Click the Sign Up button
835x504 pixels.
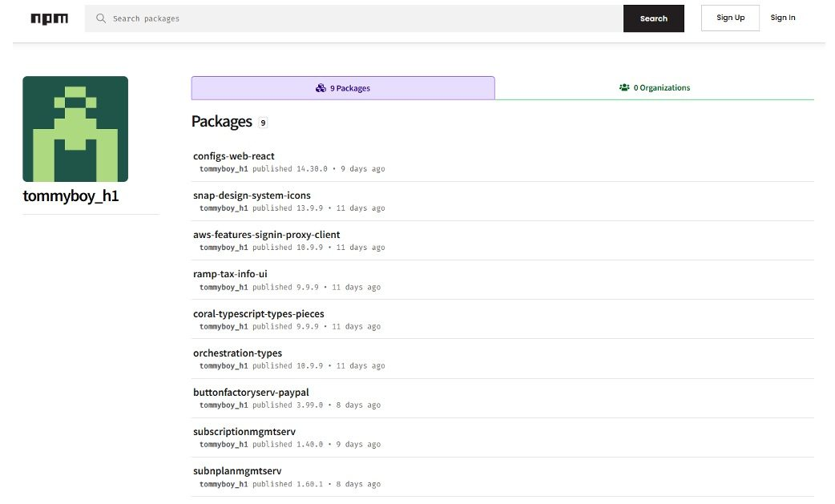click(729, 17)
